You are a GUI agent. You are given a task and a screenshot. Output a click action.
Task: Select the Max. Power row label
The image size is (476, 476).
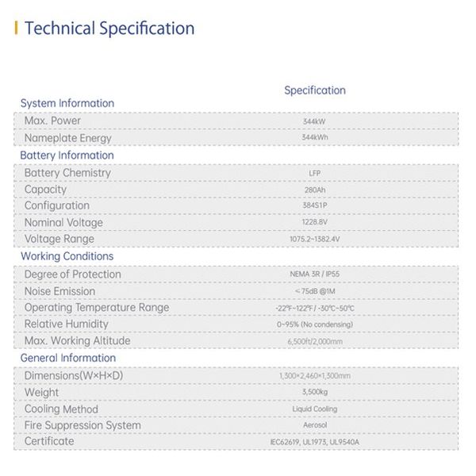[x=52, y=121]
